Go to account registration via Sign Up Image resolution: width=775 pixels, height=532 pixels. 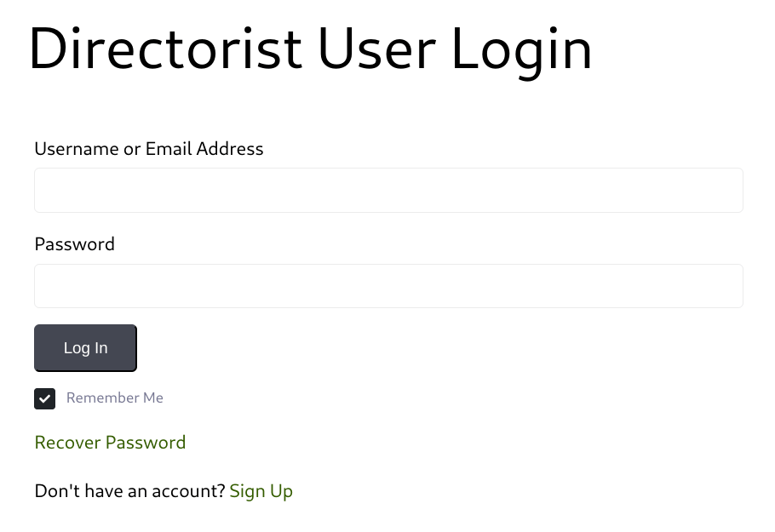(x=261, y=491)
